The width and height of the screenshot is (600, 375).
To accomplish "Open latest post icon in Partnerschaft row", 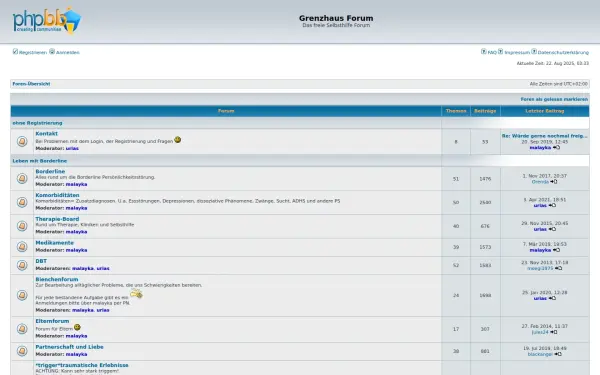I will [x=558, y=354].
